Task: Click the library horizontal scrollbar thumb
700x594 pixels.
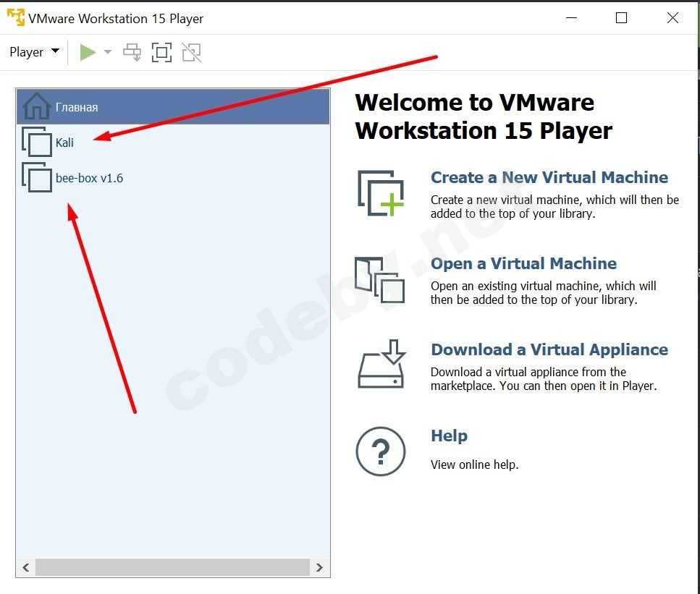Action: coord(172,567)
